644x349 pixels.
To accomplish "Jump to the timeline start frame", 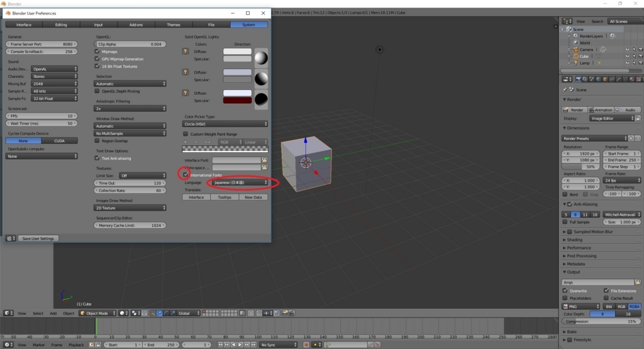I will tap(220, 345).
